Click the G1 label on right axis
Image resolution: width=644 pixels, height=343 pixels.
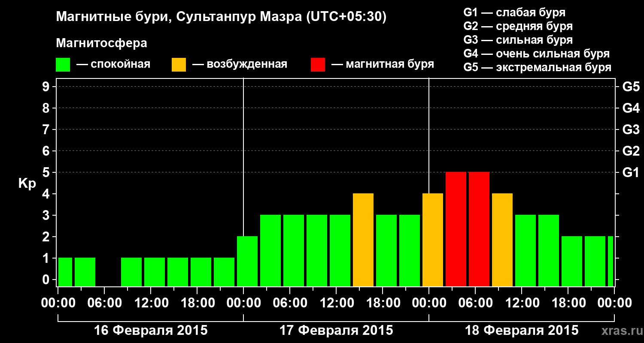(631, 172)
